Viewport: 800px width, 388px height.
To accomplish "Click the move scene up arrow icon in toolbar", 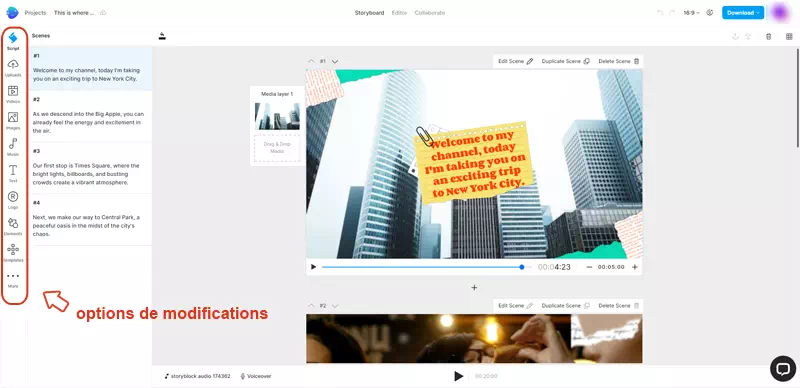I will point(748,36).
